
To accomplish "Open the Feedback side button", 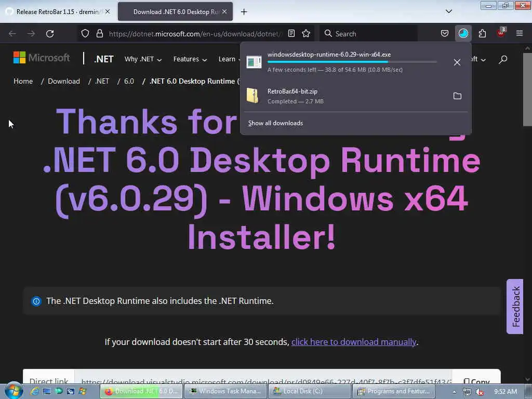I will [515, 307].
